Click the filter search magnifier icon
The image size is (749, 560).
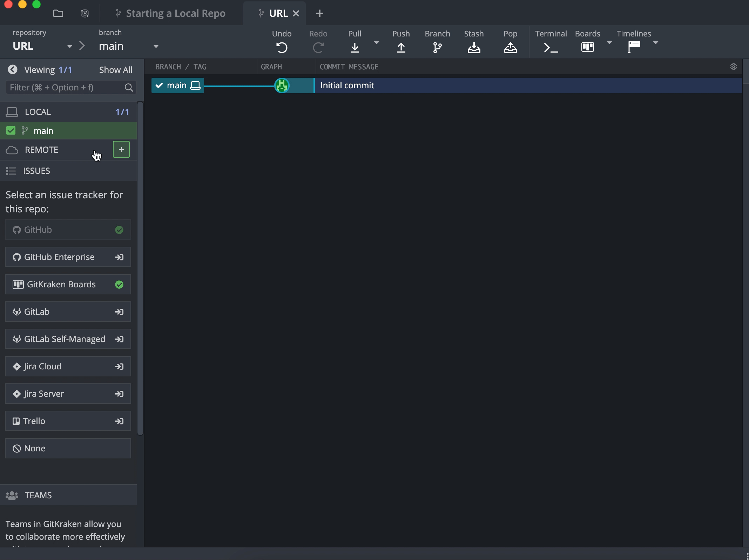click(129, 87)
